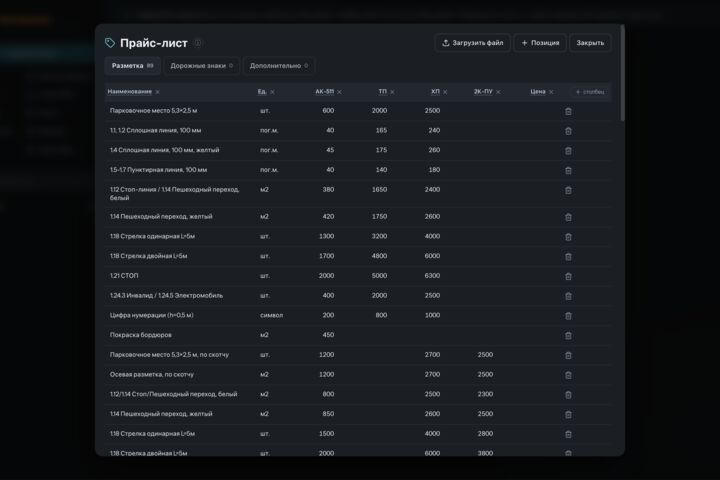The image size is (720, 480).
Task: Delete the 'Парковочное место 5,3×2,5 м, по скотчу' row
Action: point(568,356)
